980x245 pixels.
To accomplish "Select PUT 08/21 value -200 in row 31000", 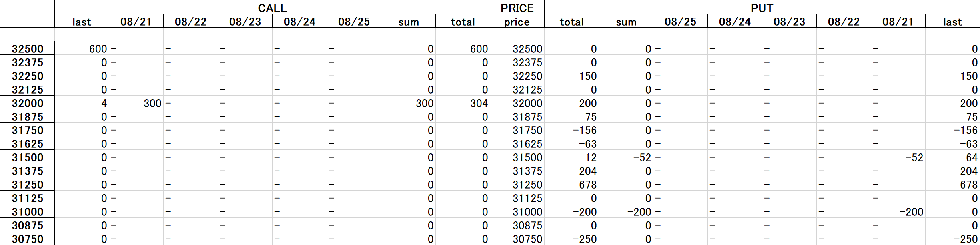I will click(898, 211).
